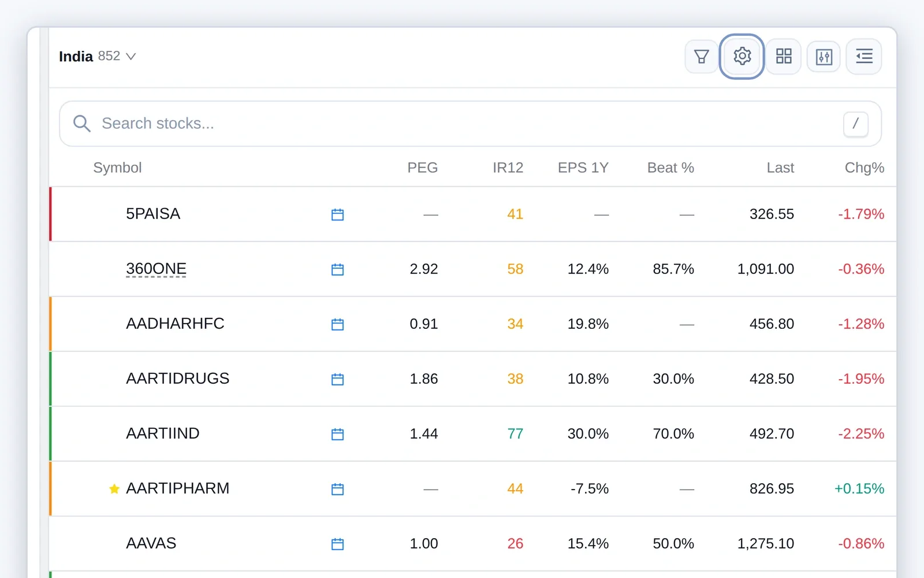Click AARTIDRUGS PEG value 1.86
Screen dimensions: 924x578
(424, 379)
